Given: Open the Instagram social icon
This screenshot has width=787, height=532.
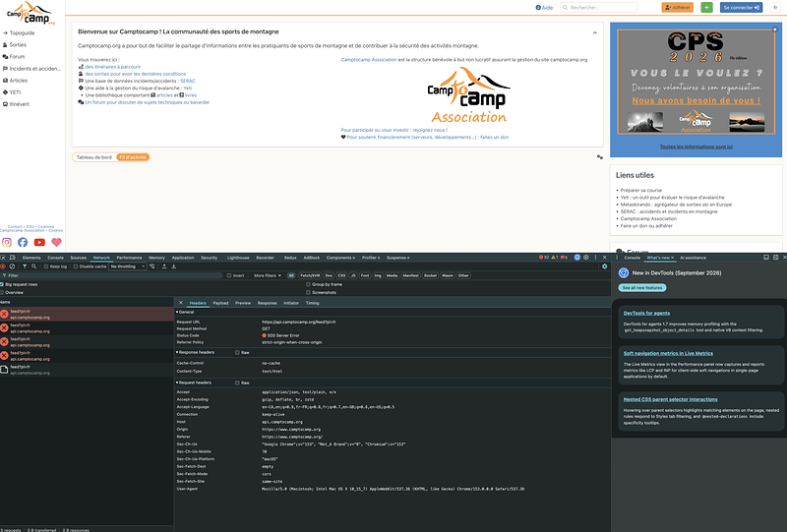Looking at the screenshot, I should 7,243.
